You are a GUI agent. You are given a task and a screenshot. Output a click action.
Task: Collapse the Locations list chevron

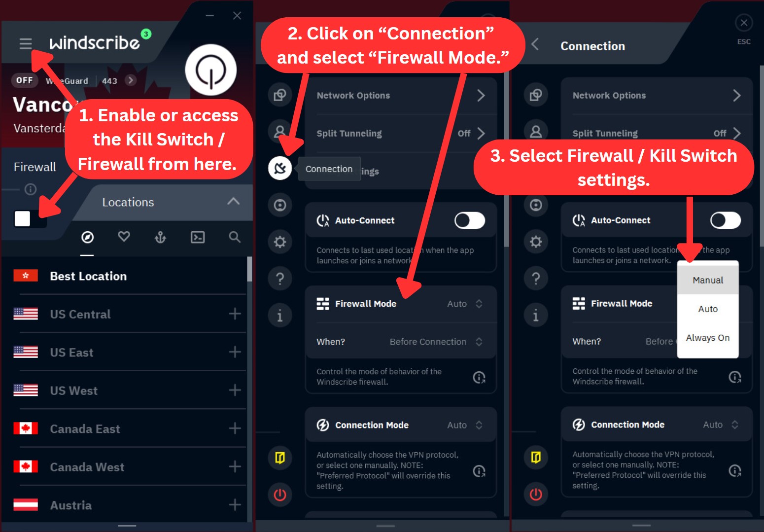point(234,201)
